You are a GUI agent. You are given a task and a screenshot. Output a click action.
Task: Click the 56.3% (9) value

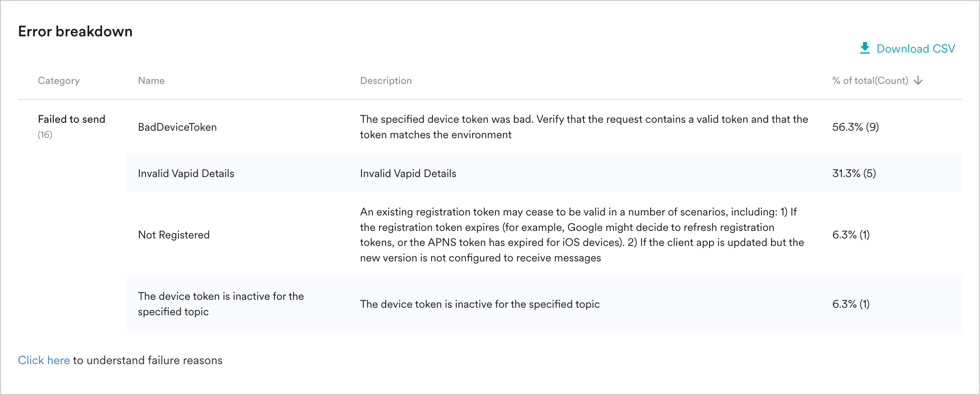pyautogui.click(x=855, y=127)
